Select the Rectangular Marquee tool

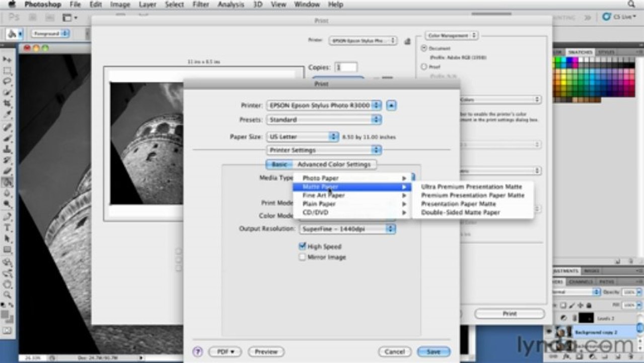click(8, 71)
